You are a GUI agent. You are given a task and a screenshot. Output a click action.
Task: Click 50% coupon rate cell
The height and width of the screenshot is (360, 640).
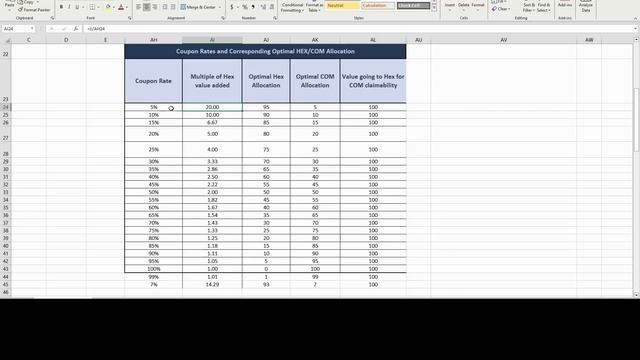[153, 192]
